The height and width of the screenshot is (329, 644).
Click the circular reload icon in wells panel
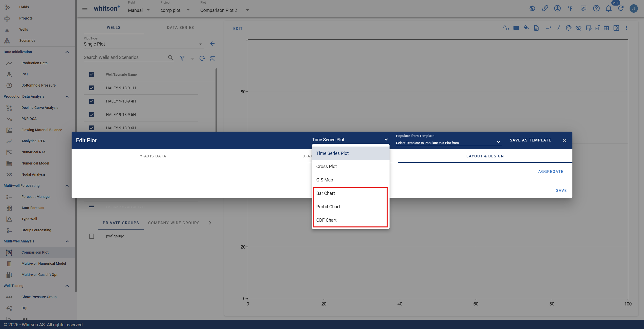[202, 58]
